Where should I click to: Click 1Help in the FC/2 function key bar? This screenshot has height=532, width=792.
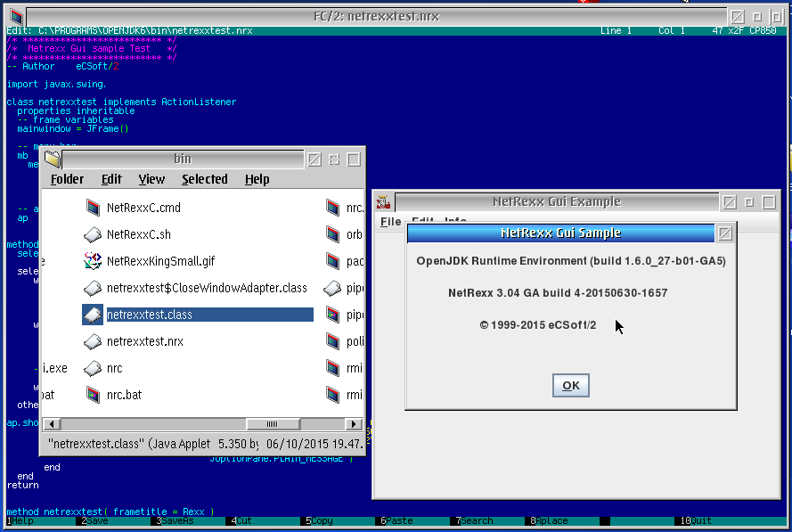click(20, 521)
